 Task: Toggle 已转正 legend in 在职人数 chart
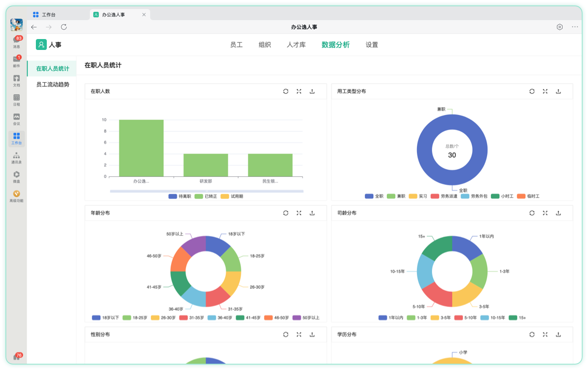[206, 196]
